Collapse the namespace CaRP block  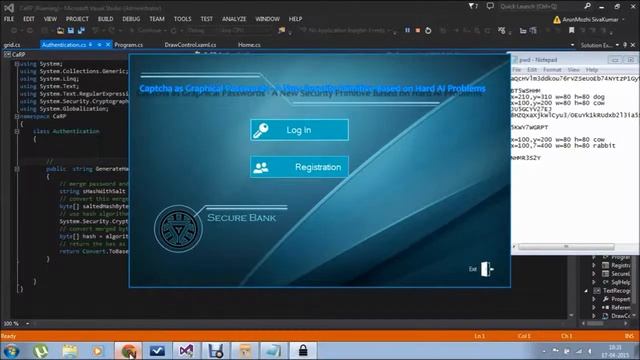(17, 116)
